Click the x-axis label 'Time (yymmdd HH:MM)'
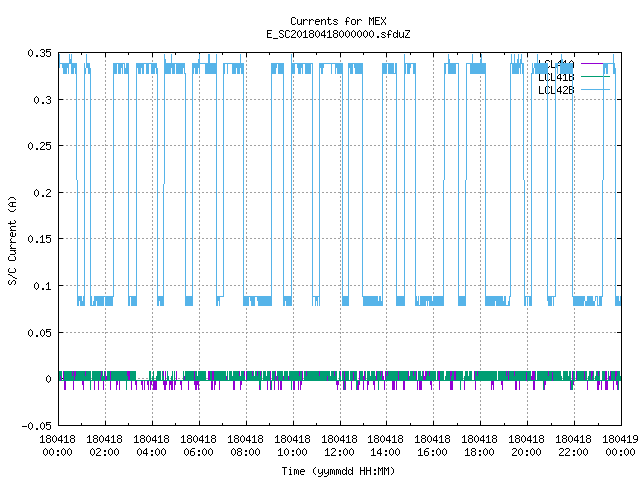 click(338, 471)
